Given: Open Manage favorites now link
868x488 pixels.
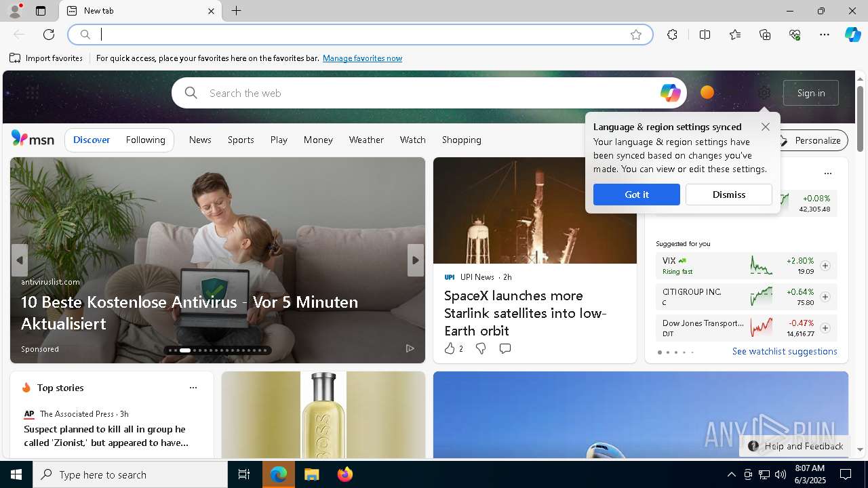Looking at the screenshot, I should 362,58.
